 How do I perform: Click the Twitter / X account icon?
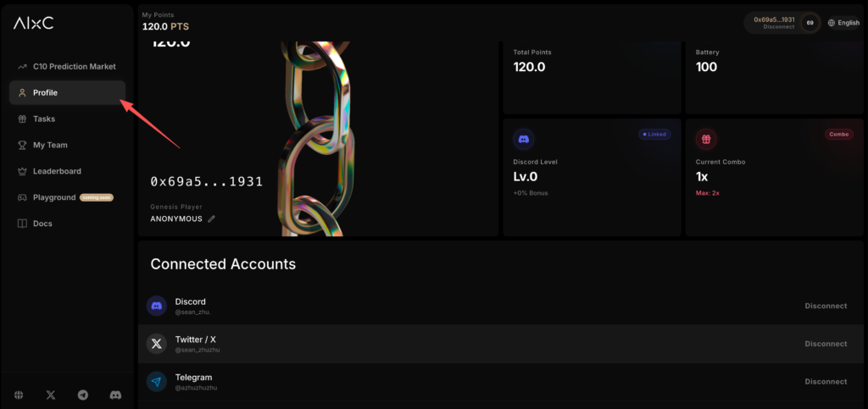point(156,344)
